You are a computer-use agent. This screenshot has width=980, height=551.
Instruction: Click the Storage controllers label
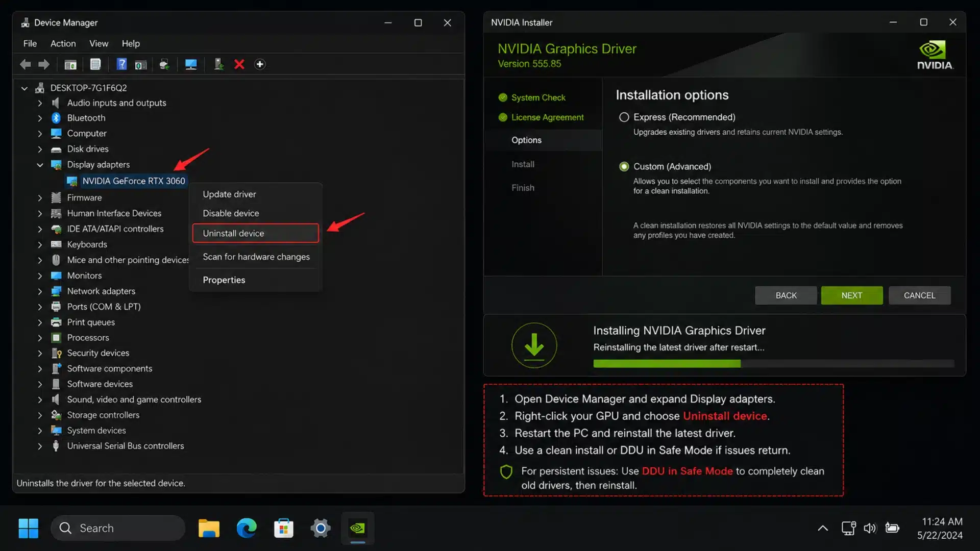[x=103, y=415]
